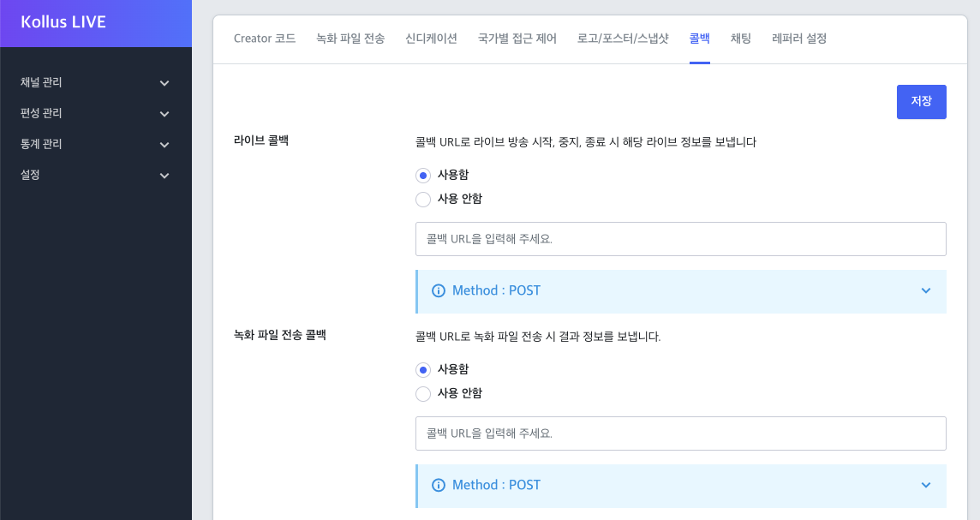This screenshot has height=520, width=980.
Task: Select 사용함 for 라이브 콜백
Action: pos(423,175)
